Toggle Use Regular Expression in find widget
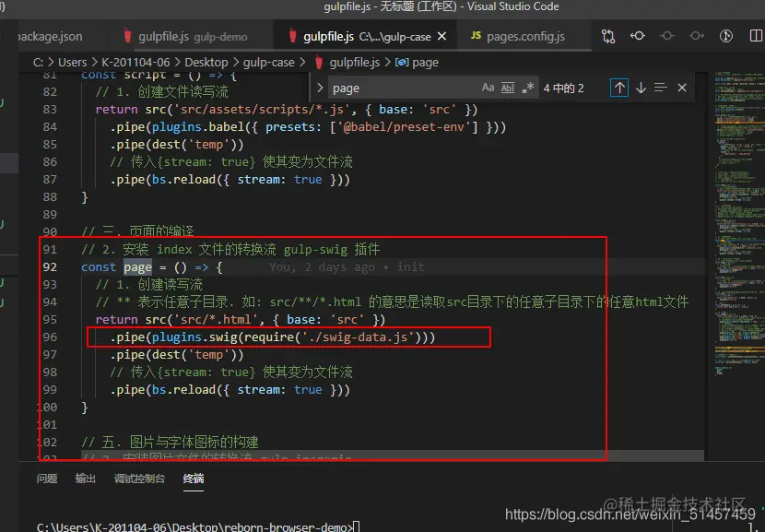Screen dimensions: 765x532 click(527, 88)
